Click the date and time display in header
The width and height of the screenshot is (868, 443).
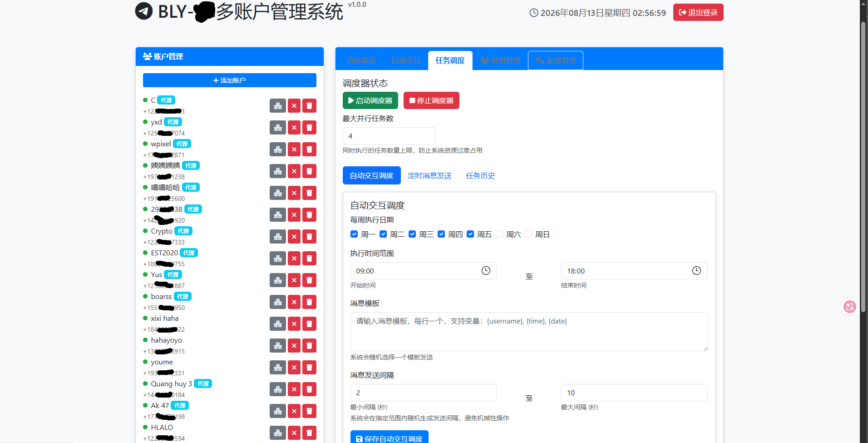pos(598,13)
